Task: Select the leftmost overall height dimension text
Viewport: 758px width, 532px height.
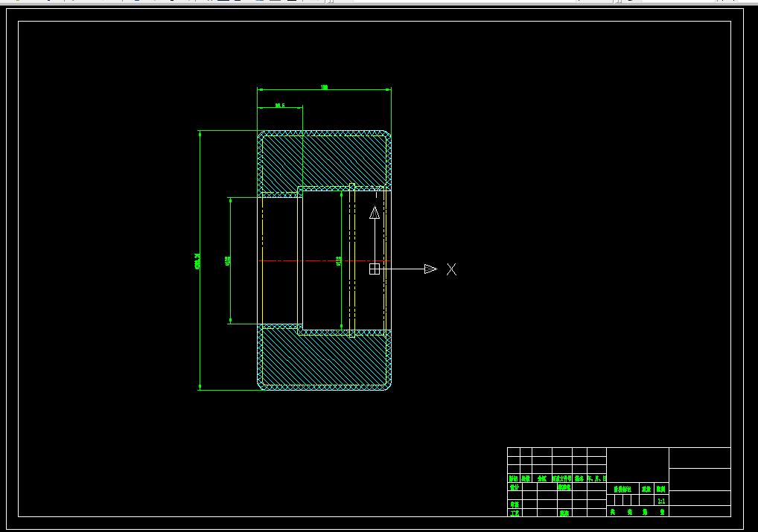Action: (x=197, y=261)
